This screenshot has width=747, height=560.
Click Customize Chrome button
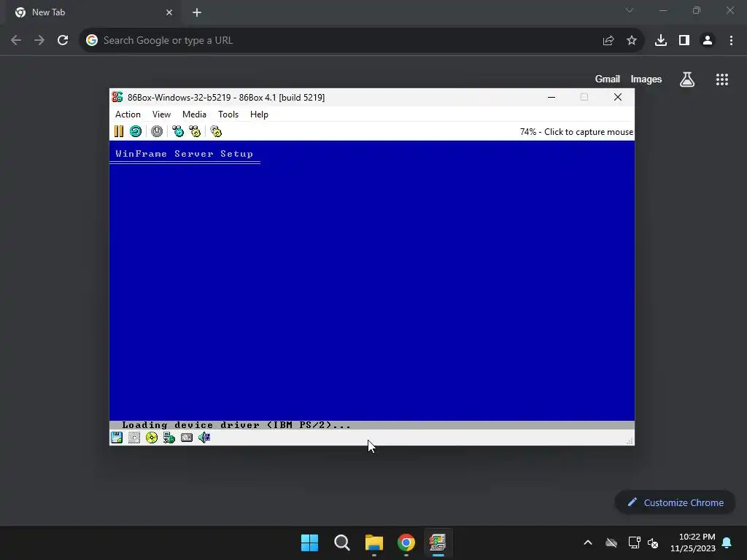[675, 502]
